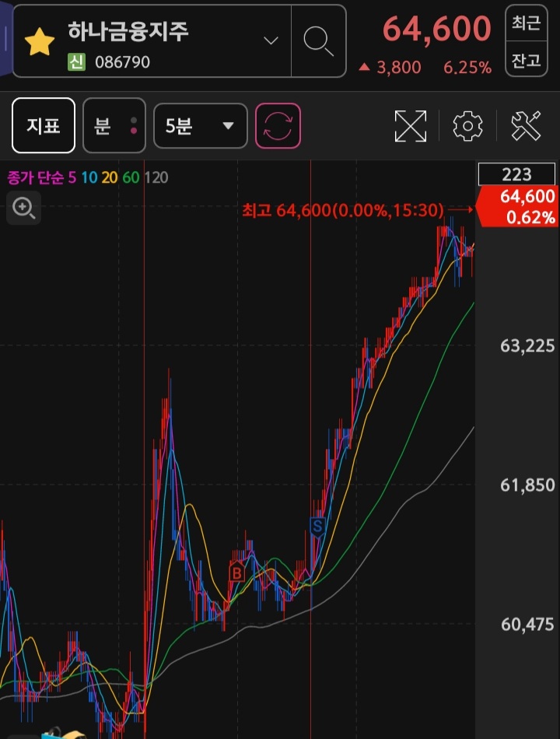Screen dimensions: 560x739
Task: Click the 종가 단순 indicator label
Action: click(x=35, y=177)
